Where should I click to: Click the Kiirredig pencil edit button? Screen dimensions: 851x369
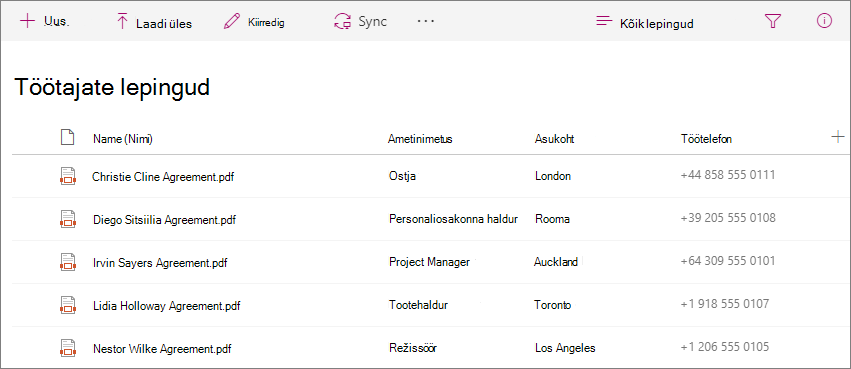click(x=254, y=23)
